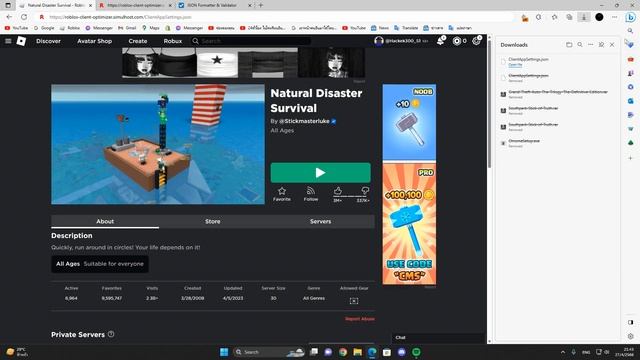This screenshot has width=640, height=360.
Task: Reload the current page
Action: coord(24,17)
